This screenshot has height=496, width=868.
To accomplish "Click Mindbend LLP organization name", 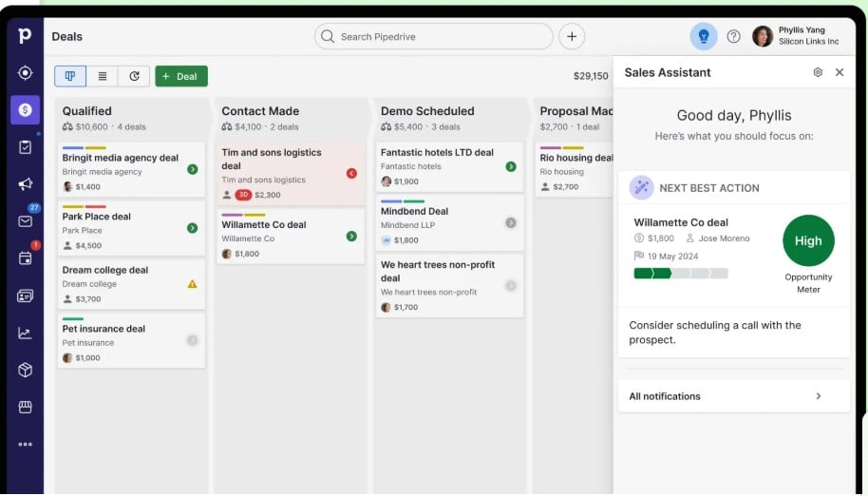I will pyautogui.click(x=408, y=225).
